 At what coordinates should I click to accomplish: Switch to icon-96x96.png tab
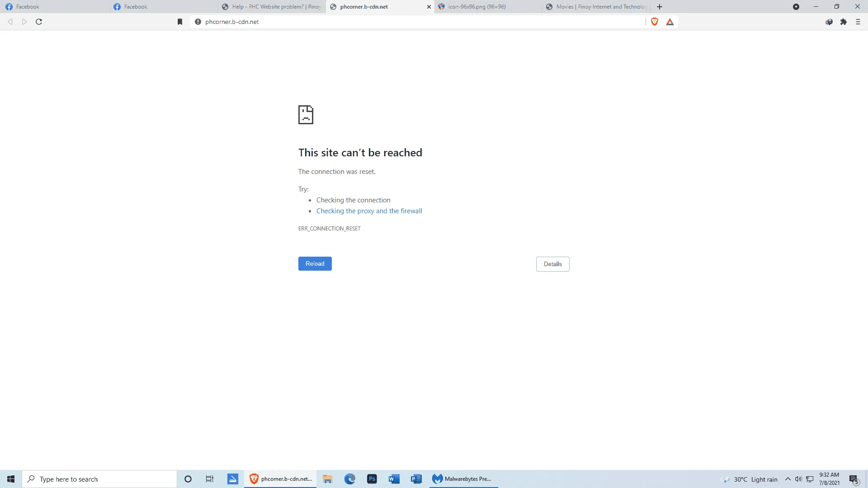point(488,7)
